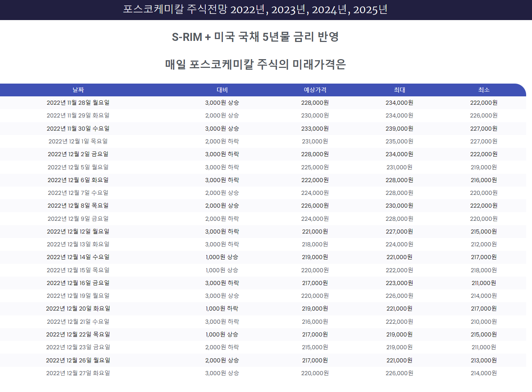Click expected price 233,000원

pyautogui.click(x=315, y=128)
